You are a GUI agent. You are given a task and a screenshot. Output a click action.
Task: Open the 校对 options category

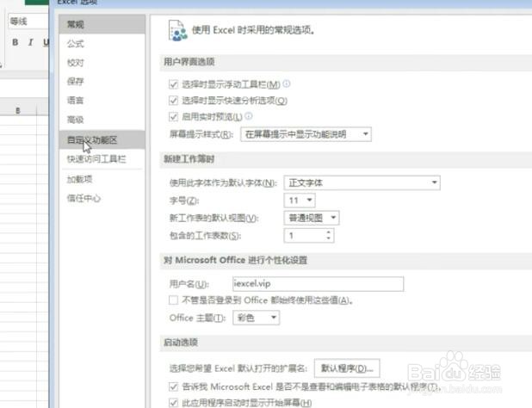[x=102, y=62]
